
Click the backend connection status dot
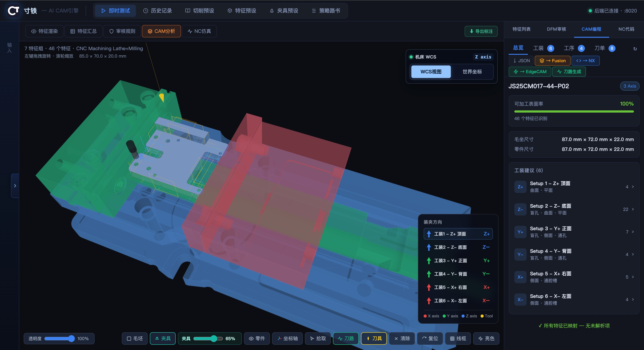590,11
